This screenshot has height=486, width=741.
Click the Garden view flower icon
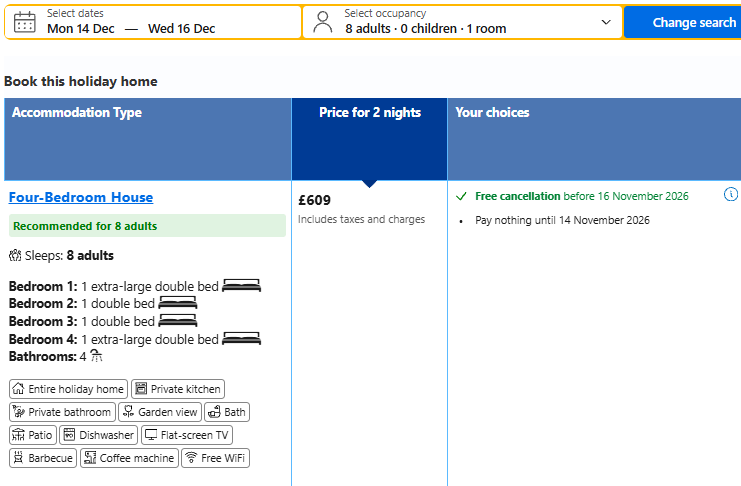(x=128, y=412)
